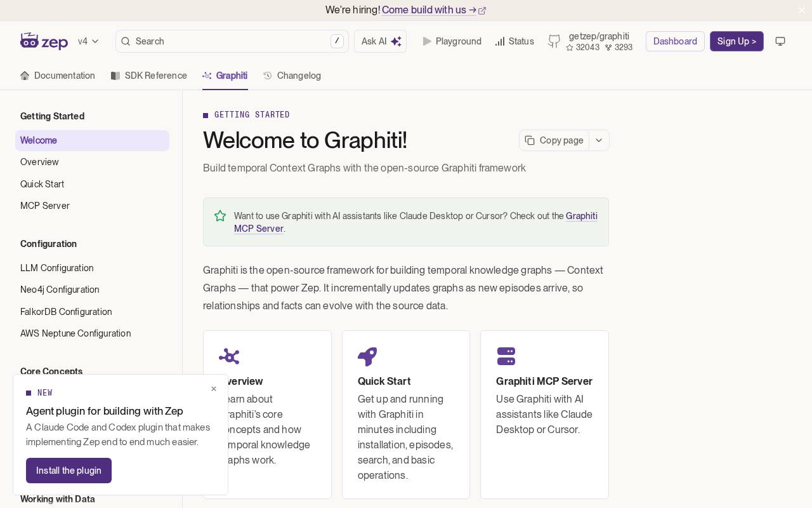812x508 pixels.
Task: Expand the Copy page options chevron
Action: click(x=599, y=140)
